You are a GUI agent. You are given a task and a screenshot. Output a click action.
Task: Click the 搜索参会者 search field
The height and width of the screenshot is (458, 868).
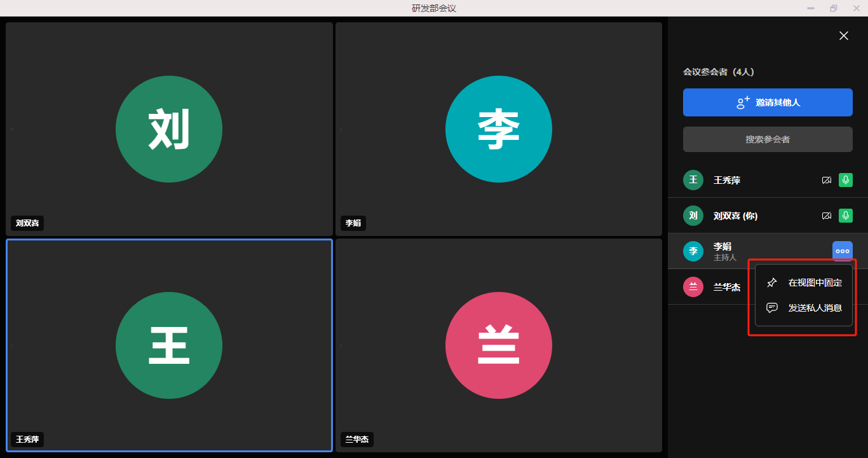tap(768, 139)
